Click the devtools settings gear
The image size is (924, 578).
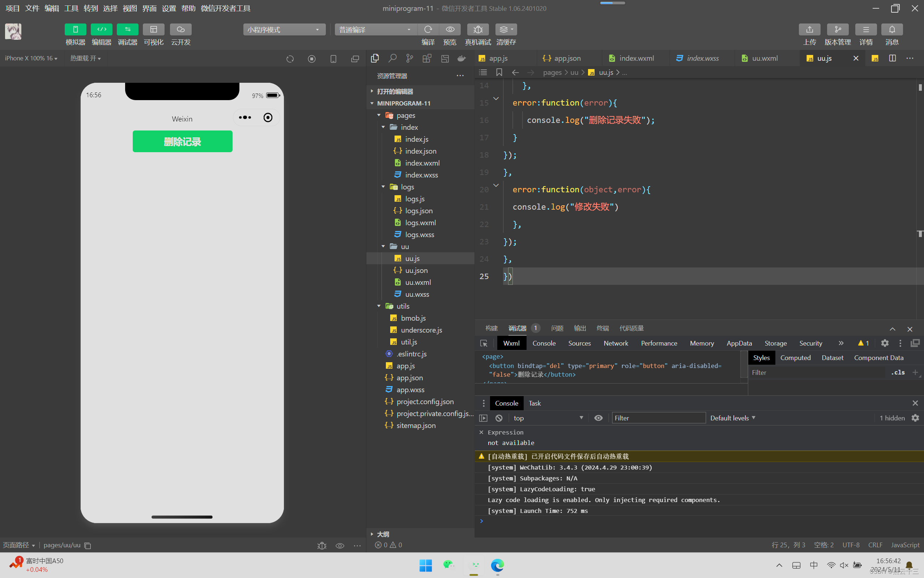point(885,343)
